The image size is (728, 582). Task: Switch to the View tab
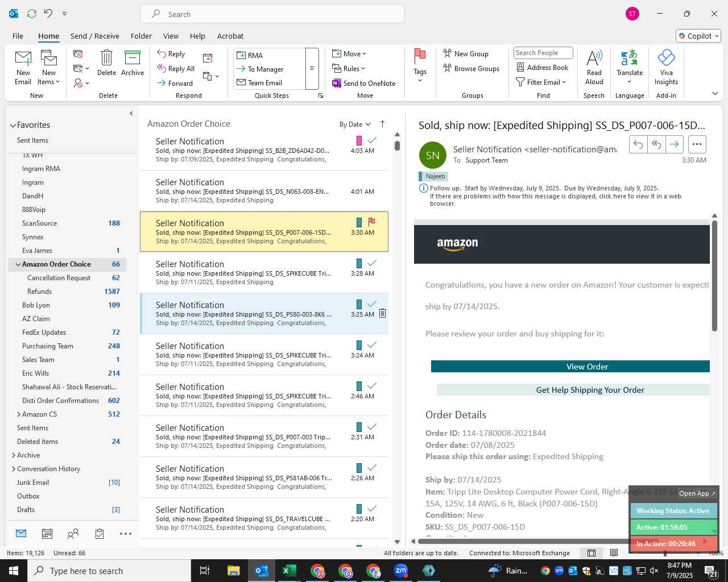pyautogui.click(x=171, y=36)
